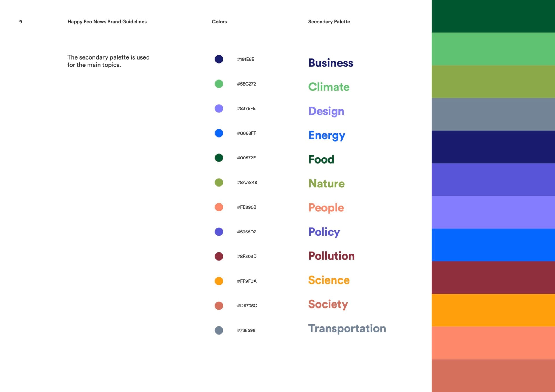Click the gray-blue stripe on the right
Screen dimensions: 555x392
[x=493, y=114]
